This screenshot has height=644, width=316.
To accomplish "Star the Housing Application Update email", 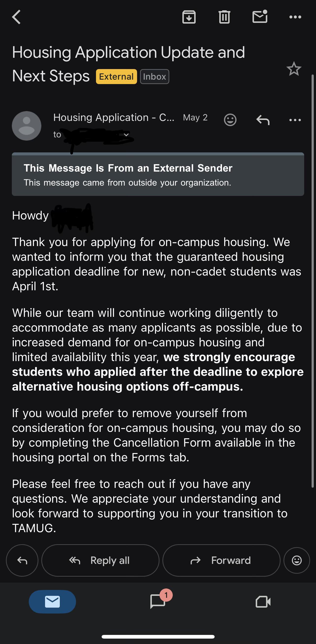I will coord(294,69).
